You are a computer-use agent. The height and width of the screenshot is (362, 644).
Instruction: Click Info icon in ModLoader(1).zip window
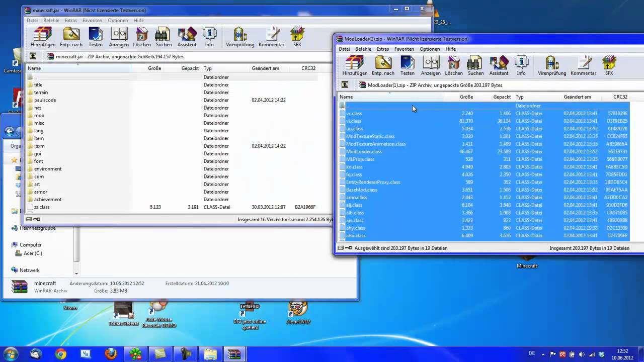point(521,65)
